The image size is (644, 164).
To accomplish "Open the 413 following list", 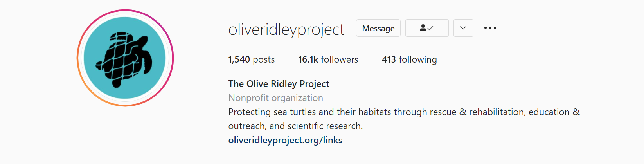I will click(409, 59).
